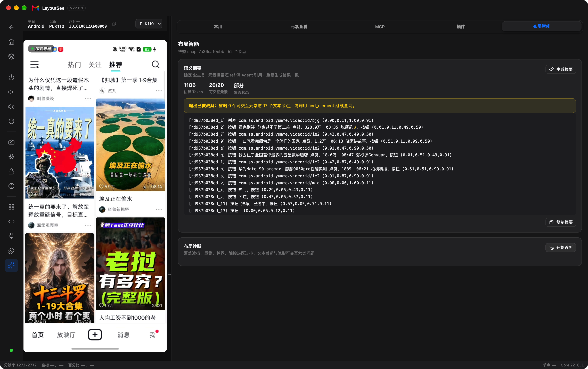Click the lock icon in the sidebar
This screenshot has width=588, height=369.
11,171
